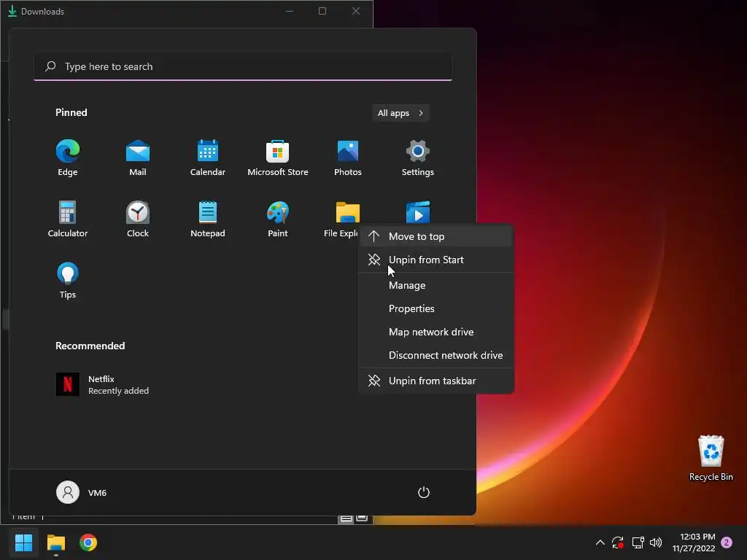Select Manage in context menu
The width and height of the screenshot is (747, 560).
point(436,286)
